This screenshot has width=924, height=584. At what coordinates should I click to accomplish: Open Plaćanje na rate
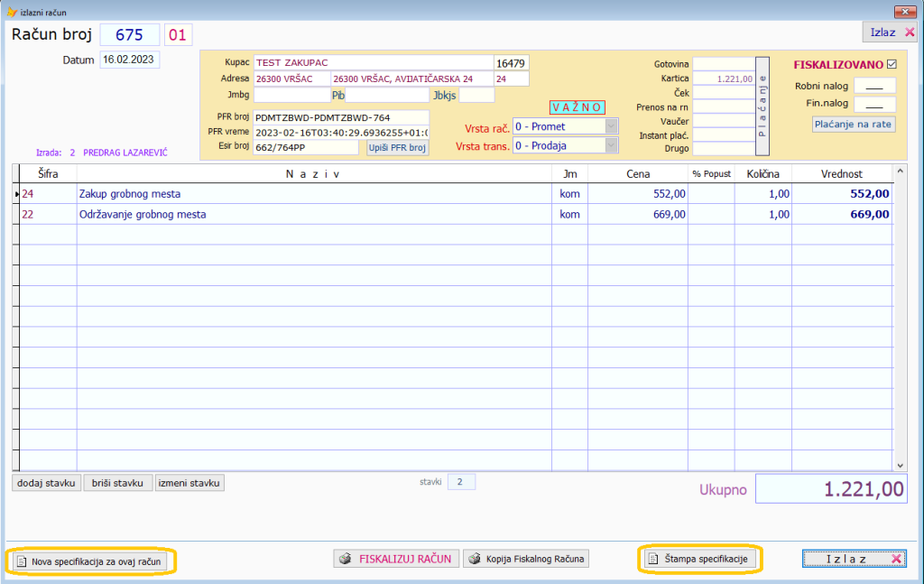(854, 125)
